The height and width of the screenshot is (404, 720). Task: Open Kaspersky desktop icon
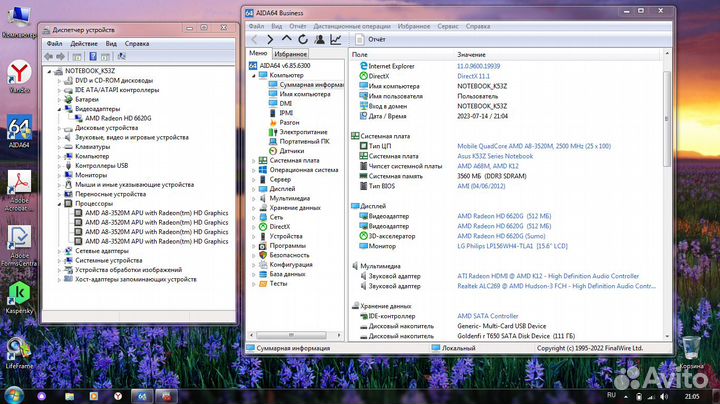(19, 297)
